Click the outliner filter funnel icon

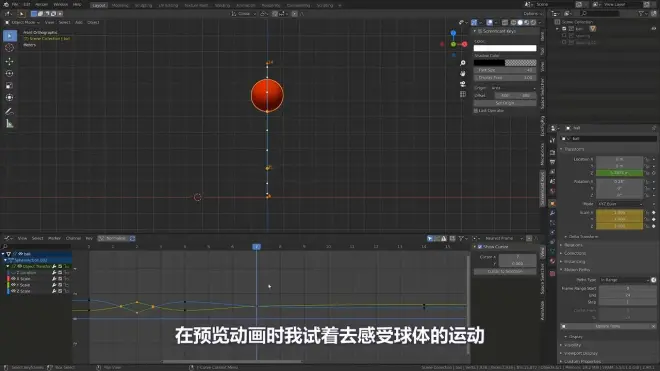641,13
